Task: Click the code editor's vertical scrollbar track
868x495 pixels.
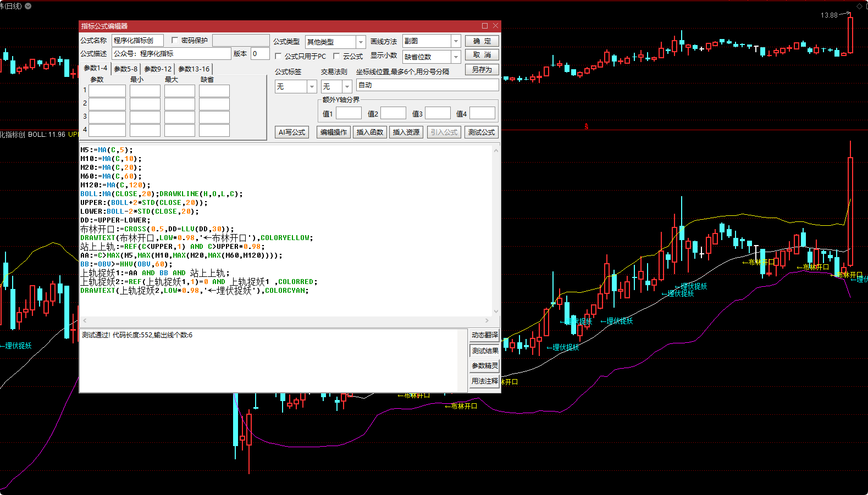Action: (x=496, y=231)
